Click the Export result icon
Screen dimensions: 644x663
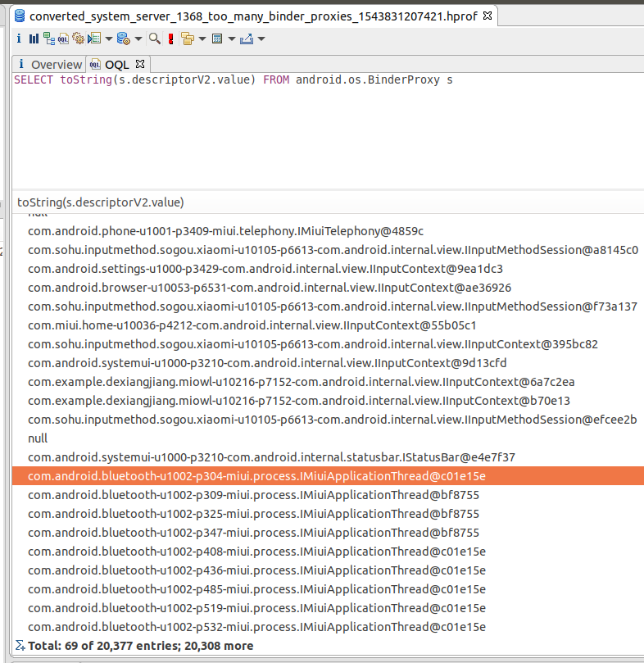[x=247, y=39]
